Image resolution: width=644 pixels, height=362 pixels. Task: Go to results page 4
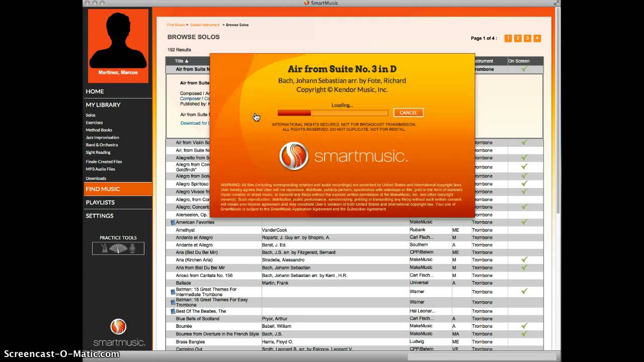[x=537, y=38]
